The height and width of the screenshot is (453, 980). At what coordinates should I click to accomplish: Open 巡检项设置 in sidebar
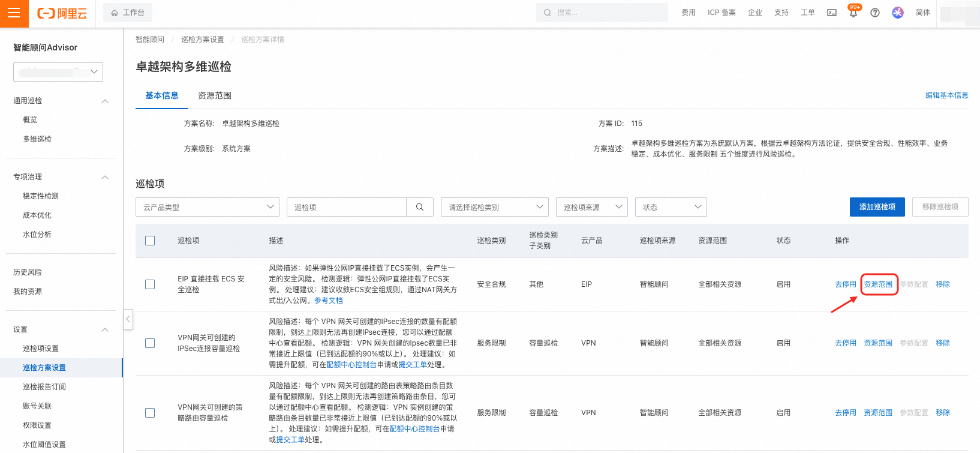tap(41, 349)
